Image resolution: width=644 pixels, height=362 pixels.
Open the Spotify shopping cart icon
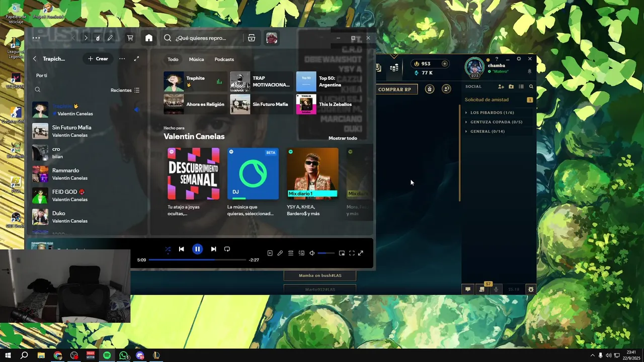pos(130,38)
